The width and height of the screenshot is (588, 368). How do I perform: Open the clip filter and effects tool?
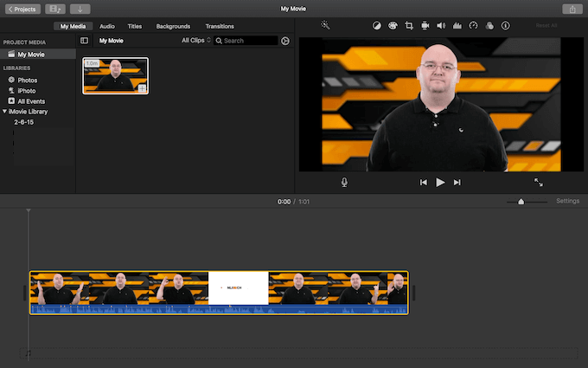[489, 26]
